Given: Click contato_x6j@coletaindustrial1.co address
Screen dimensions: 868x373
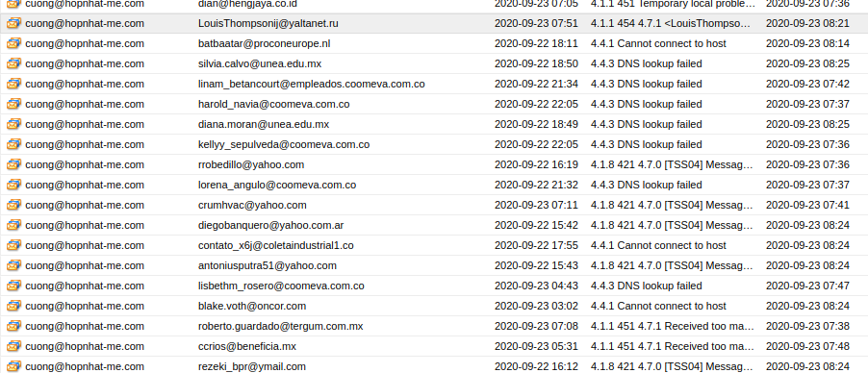Looking at the screenshot, I should (275, 246).
